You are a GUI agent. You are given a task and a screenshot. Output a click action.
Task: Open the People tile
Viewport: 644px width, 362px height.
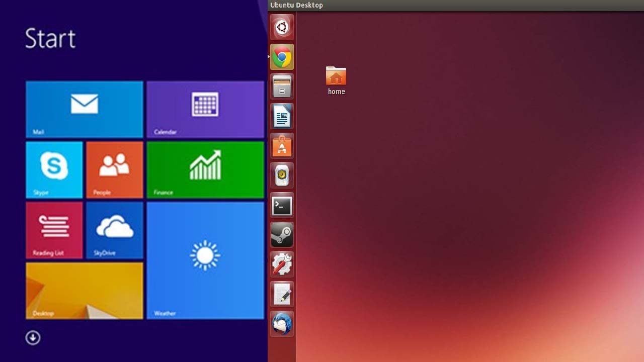115,169
